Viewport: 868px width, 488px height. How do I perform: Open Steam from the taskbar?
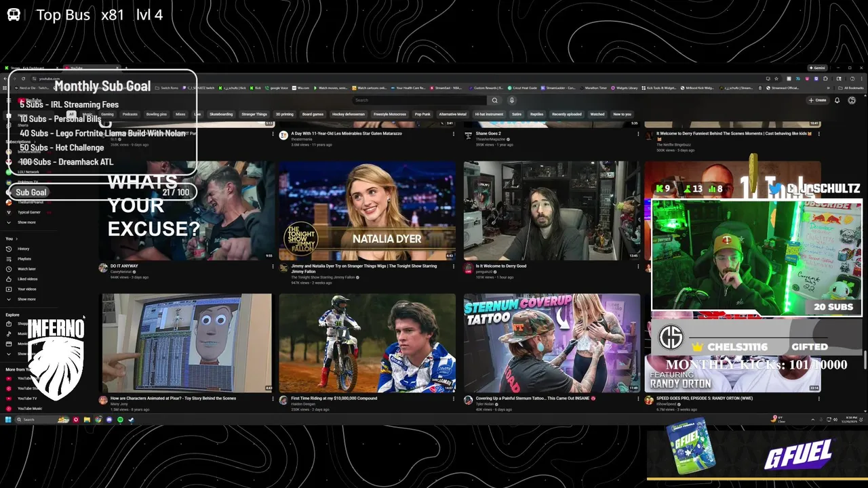point(131,420)
